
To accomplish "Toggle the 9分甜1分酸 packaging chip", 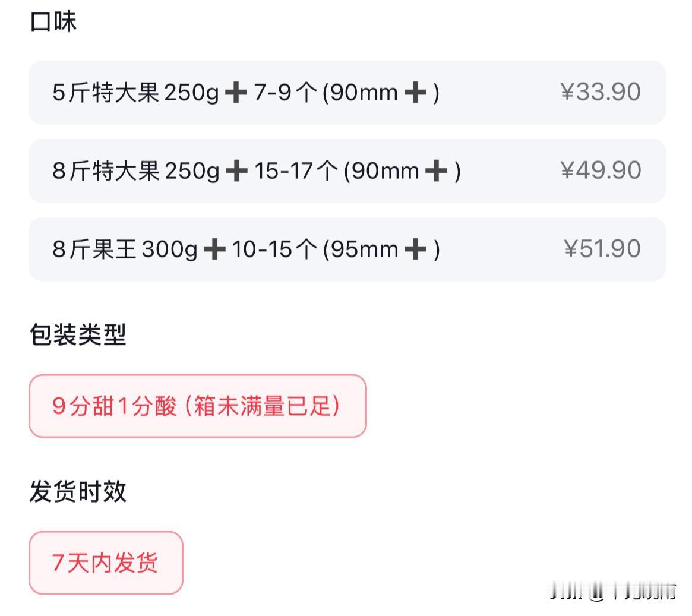I will pyautogui.click(x=198, y=406).
